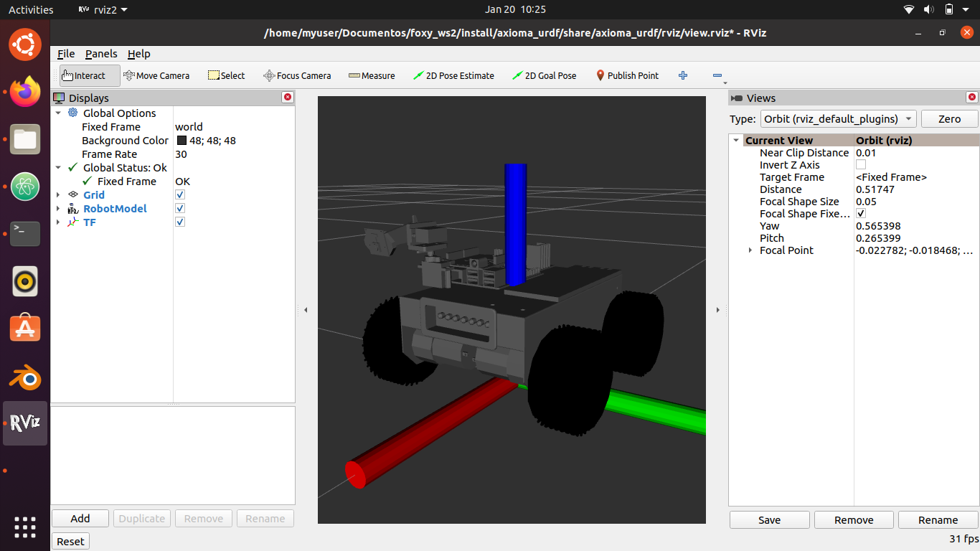Screen dimensions: 980x551
Task: Uncheck the Focal Shape Fixed Size checkbox
Action: [861, 214]
